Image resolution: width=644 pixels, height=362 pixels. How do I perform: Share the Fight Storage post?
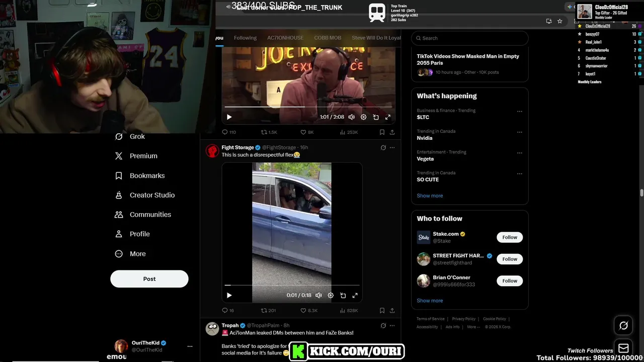[392, 311]
